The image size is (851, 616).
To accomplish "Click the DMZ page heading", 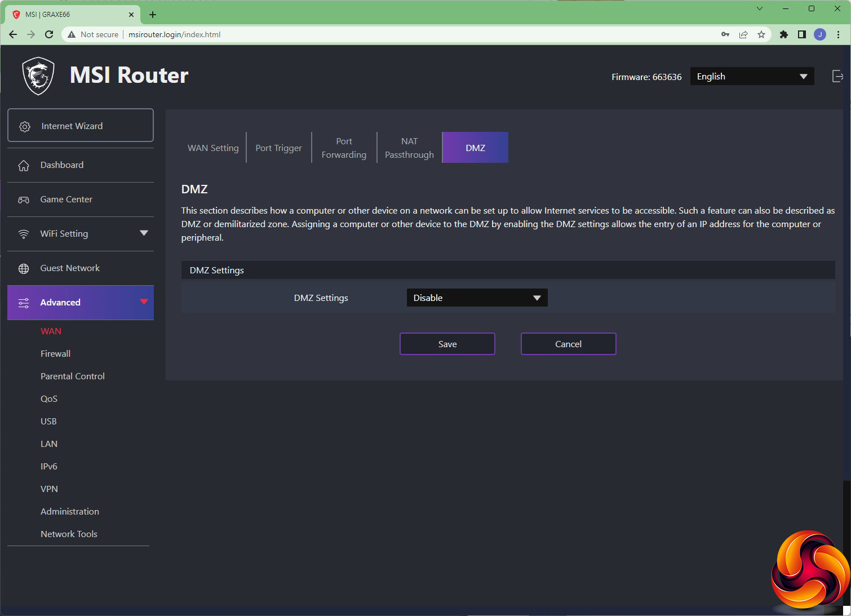I will tap(194, 189).
